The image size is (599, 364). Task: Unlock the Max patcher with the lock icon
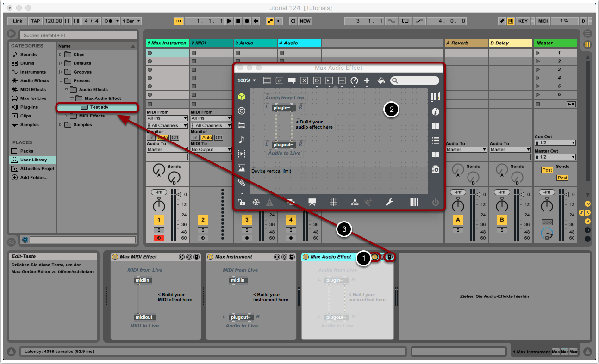pyautogui.click(x=241, y=202)
